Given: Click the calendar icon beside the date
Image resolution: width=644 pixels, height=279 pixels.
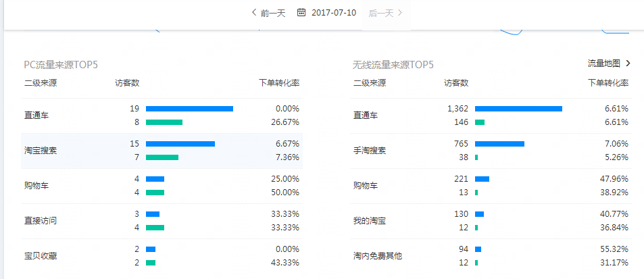Looking at the screenshot, I should pos(301,12).
